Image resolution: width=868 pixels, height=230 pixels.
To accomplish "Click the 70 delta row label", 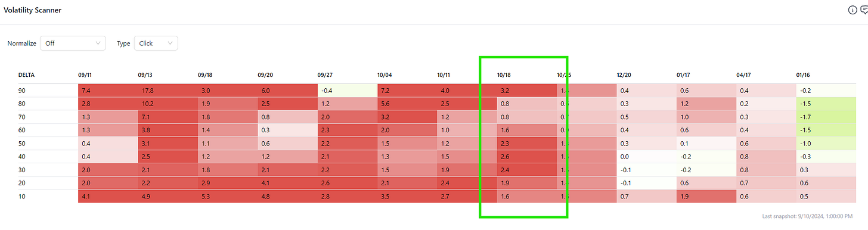I will pos(23,117).
